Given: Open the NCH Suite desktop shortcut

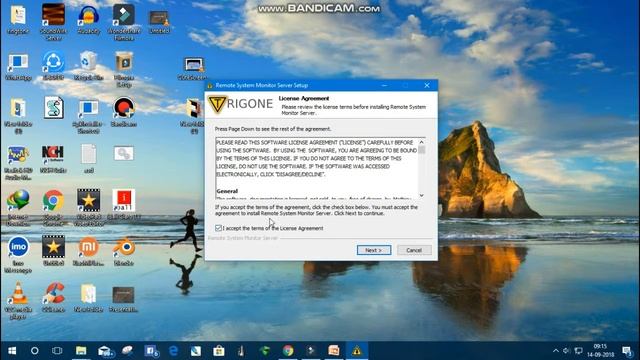Looking at the screenshot, I should pos(53,159).
